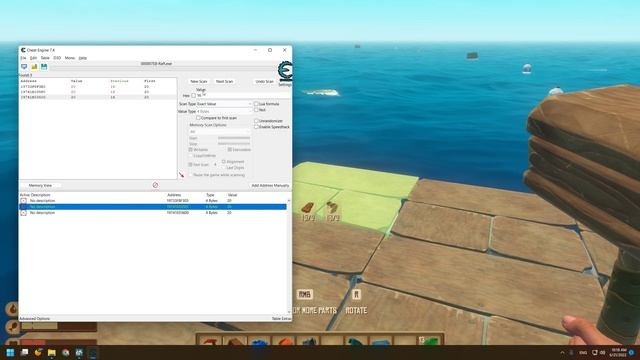Viewport: 640px width, 360px height.
Task: Show hidden system tray icons
Action: click(x=562, y=353)
